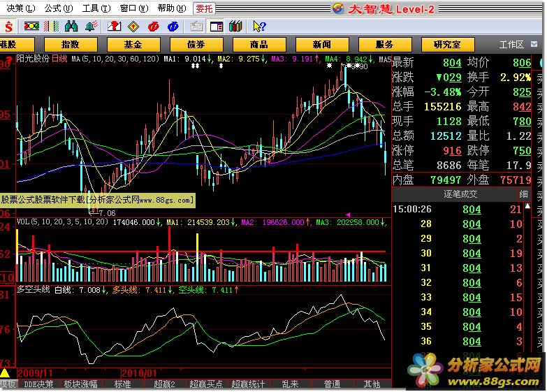Select the 基金 category button
Viewport: 547px width, 392px height.
click(x=133, y=45)
